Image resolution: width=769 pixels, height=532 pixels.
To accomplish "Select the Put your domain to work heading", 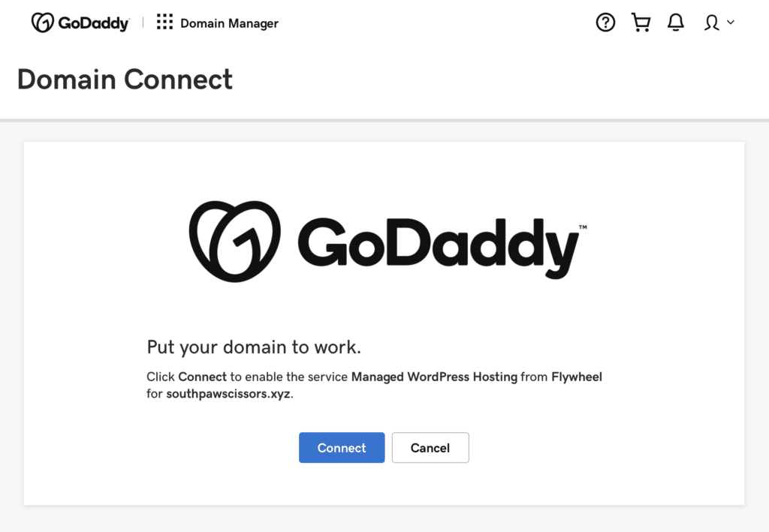I will (253, 347).
